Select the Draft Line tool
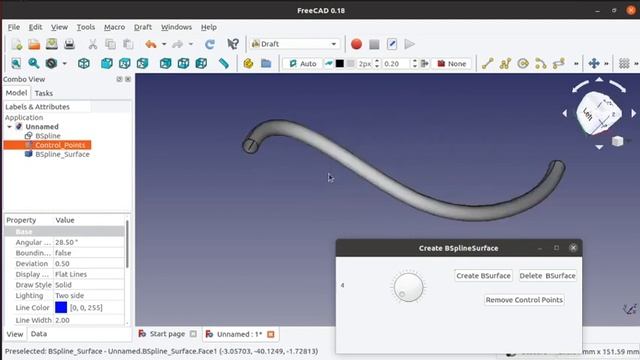640x360 pixels. [x=487, y=64]
